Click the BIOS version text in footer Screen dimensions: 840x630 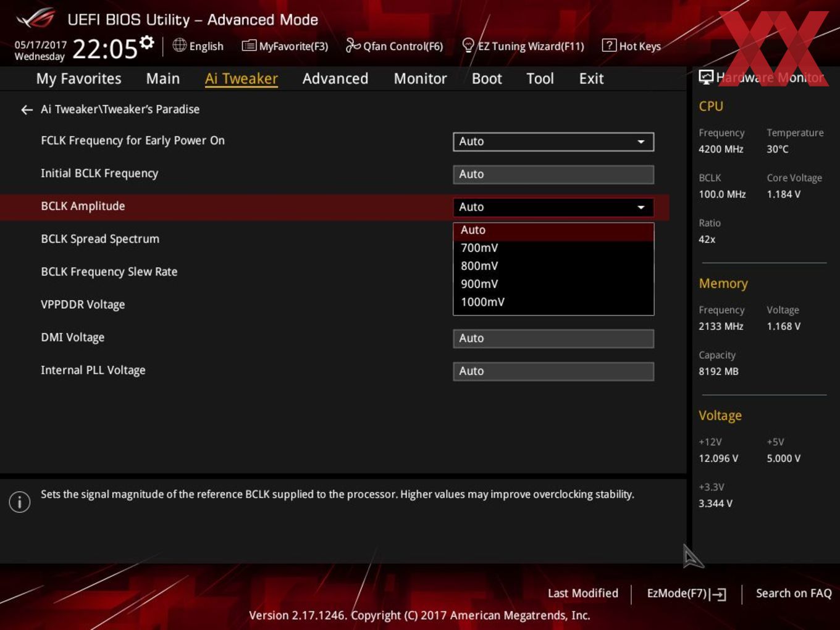pos(419,616)
